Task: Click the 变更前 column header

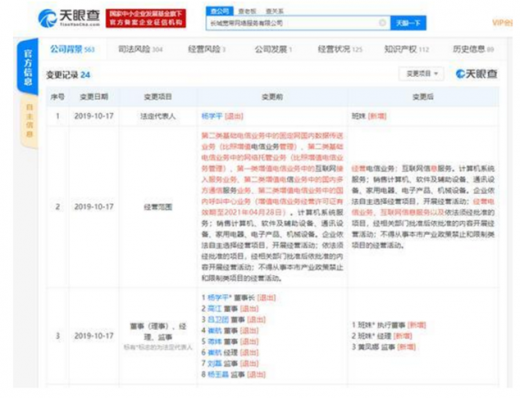Action: tap(272, 97)
